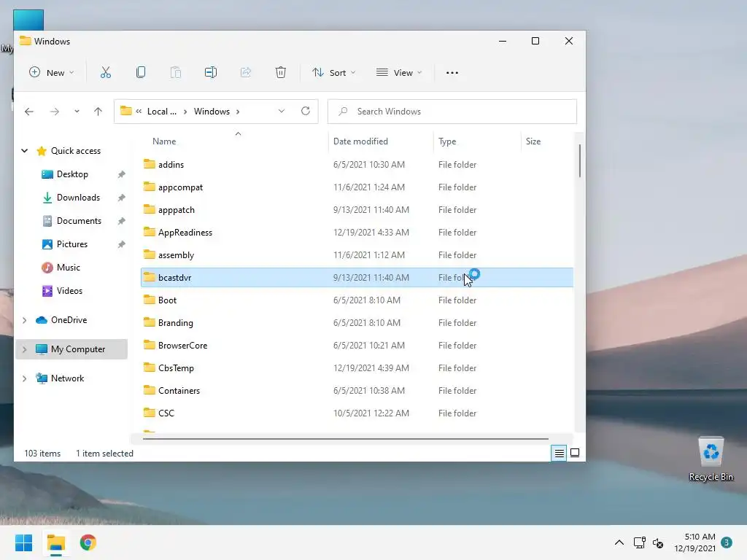Go up one folder level arrow
747x560 pixels.
[x=98, y=112]
